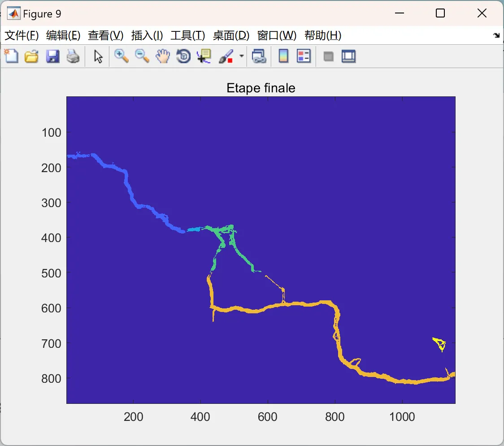Insert a colorbar using toolbar icon
Image resolution: width=504 pixels, height=446 pixels.
[283, 56]
